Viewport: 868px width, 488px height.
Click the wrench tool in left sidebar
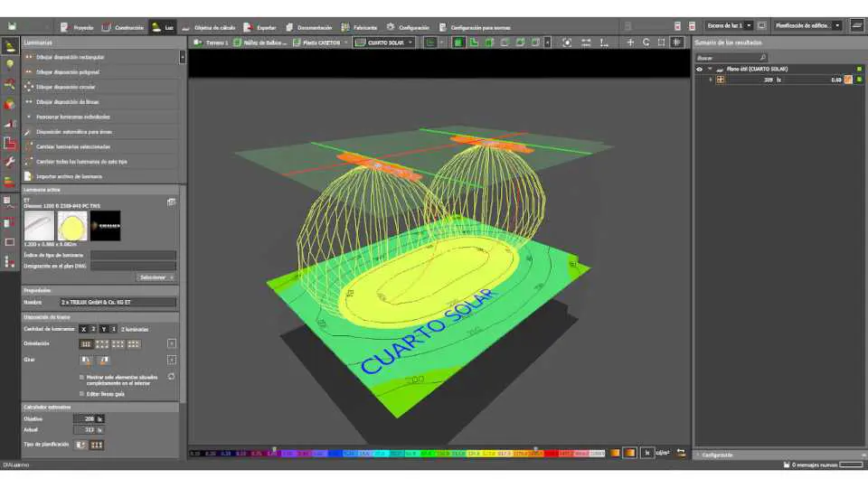tap(10, 162)
